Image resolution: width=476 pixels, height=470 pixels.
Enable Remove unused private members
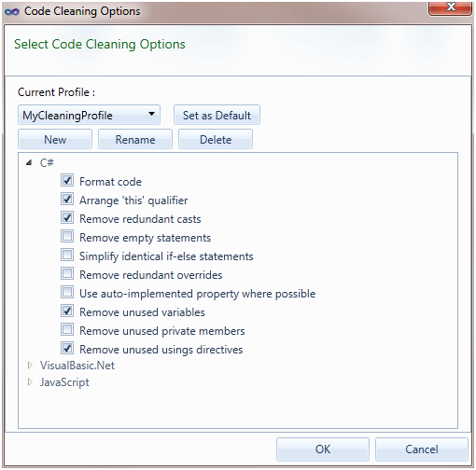[67, 329]
